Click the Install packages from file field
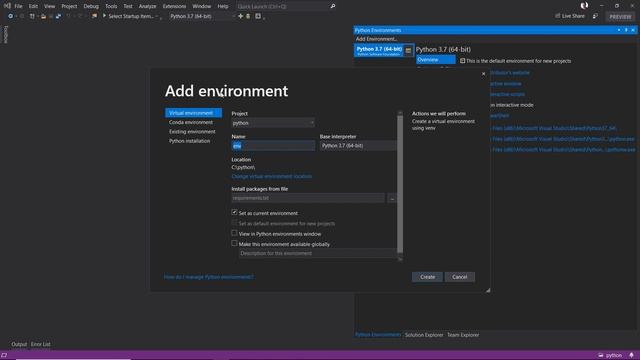640x360 pixels. [x=308, y=198]
